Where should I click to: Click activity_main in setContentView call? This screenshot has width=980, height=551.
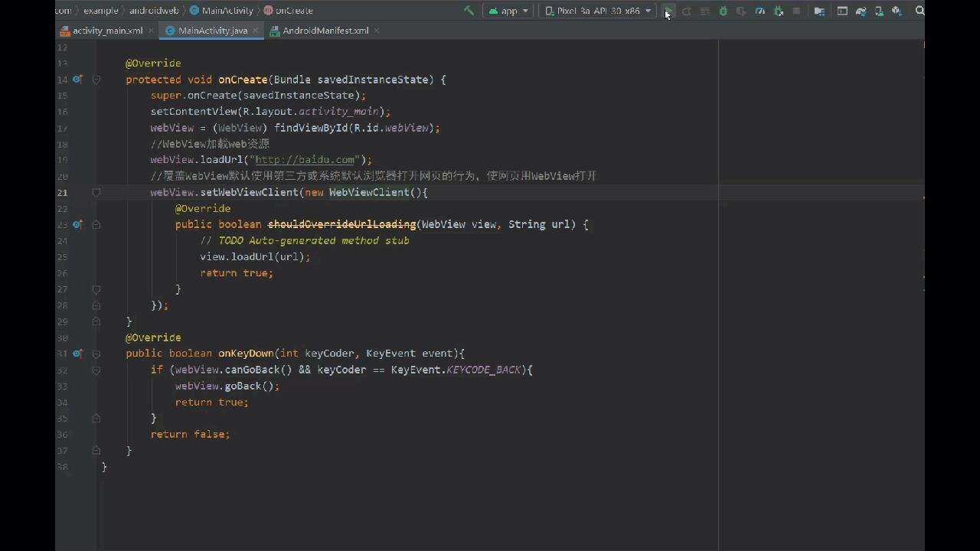click(x=338, y=112)
